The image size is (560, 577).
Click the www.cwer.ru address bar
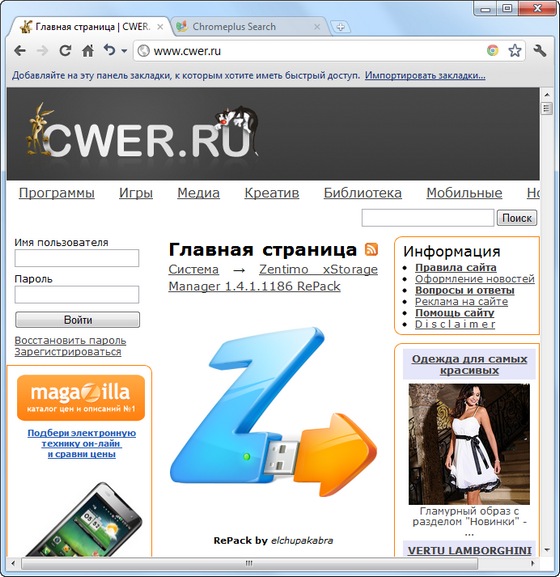[x=316, y=51]
